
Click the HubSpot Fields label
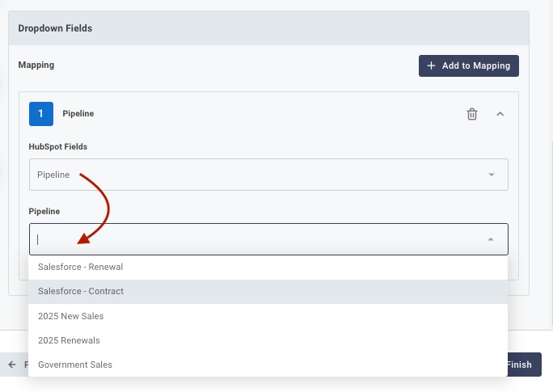[x=58, y=146]
